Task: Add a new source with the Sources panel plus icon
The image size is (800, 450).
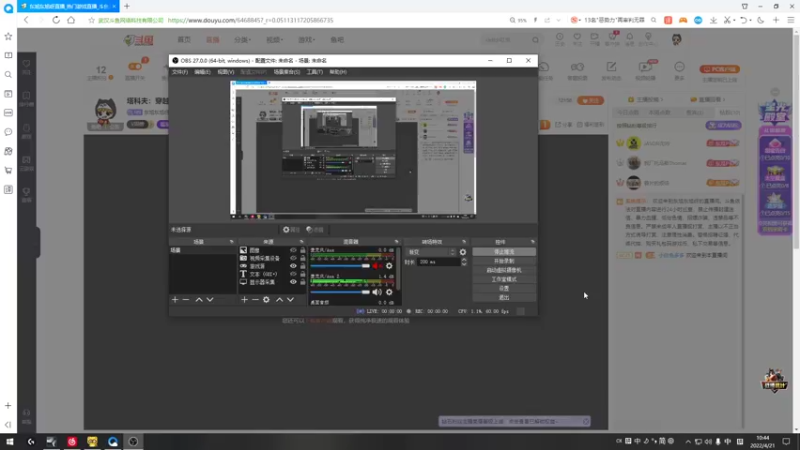Action: (244, 299)
